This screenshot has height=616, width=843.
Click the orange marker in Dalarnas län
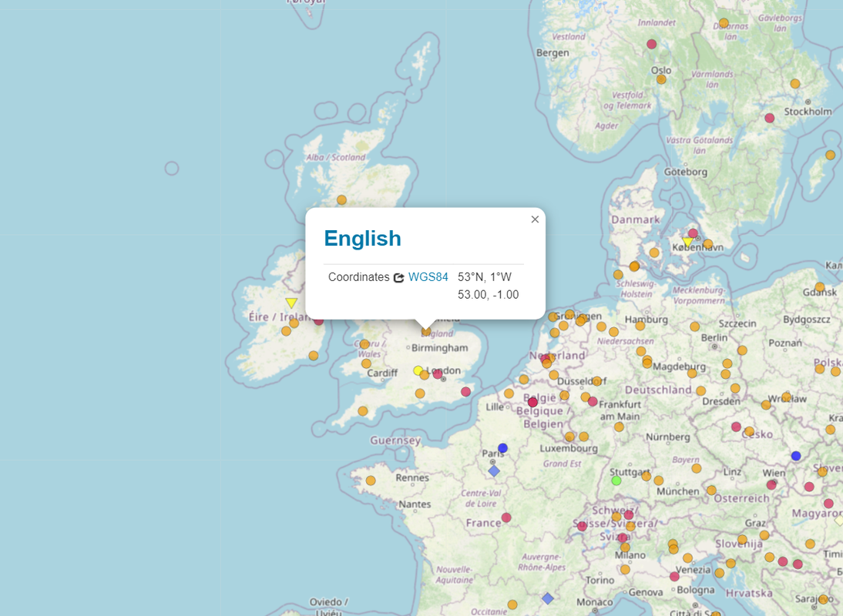point(724,23)
